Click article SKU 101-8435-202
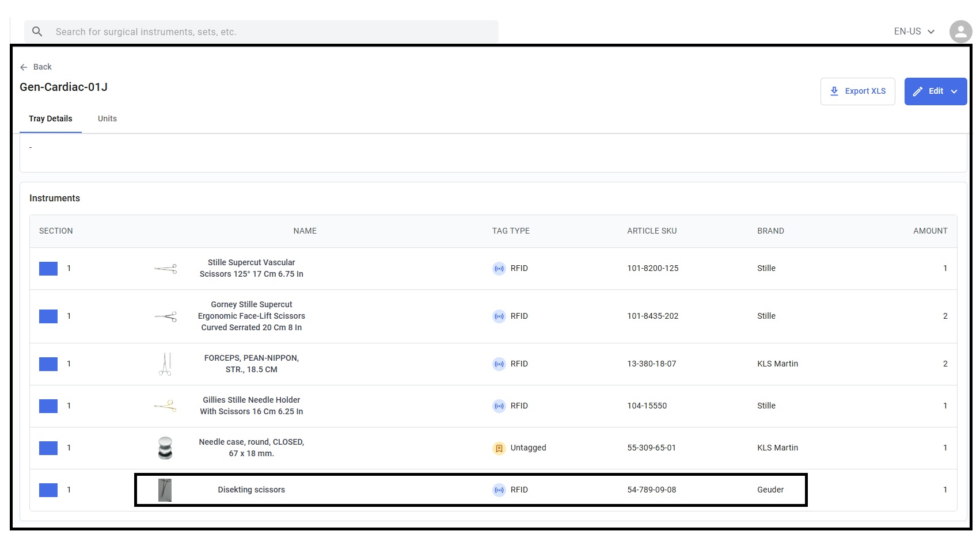 653,316
